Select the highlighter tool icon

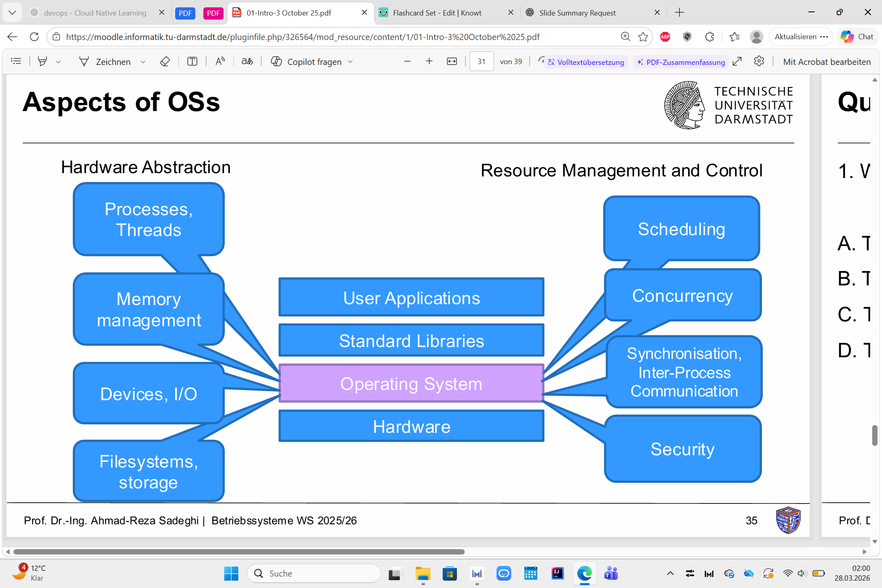42,62
